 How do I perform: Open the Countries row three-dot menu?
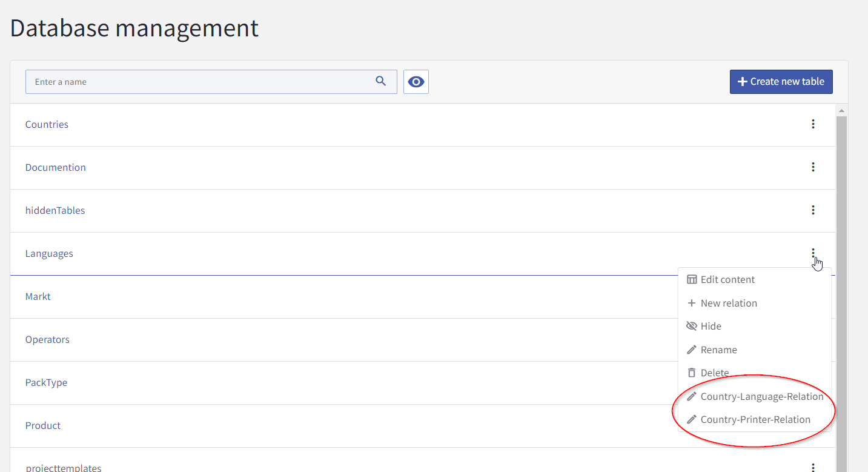[813, 124]
